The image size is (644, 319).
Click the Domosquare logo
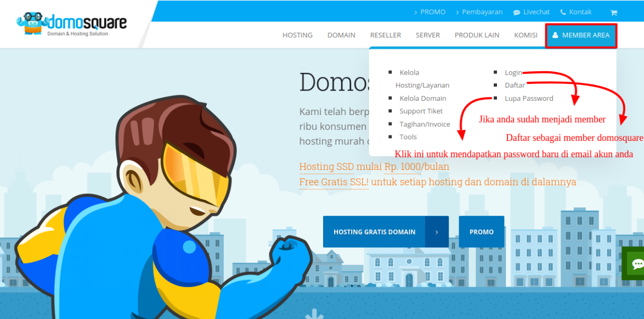(71, 24)
